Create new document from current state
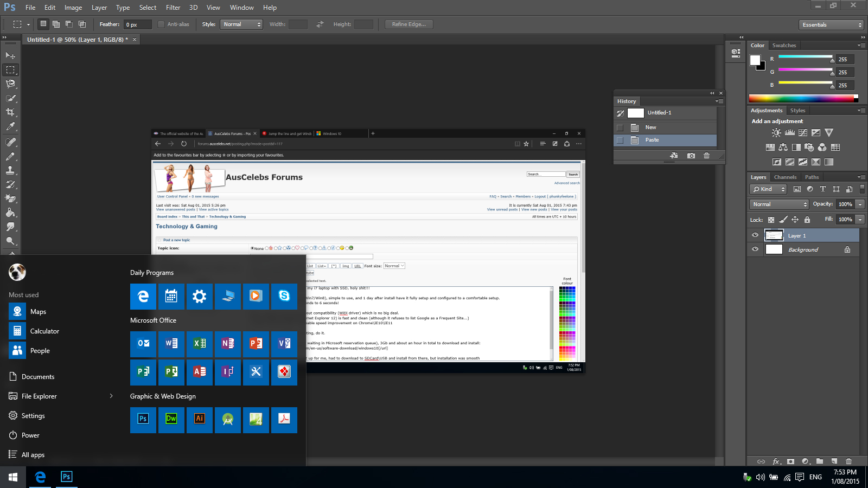868x488 pixels. pos(674,156)
